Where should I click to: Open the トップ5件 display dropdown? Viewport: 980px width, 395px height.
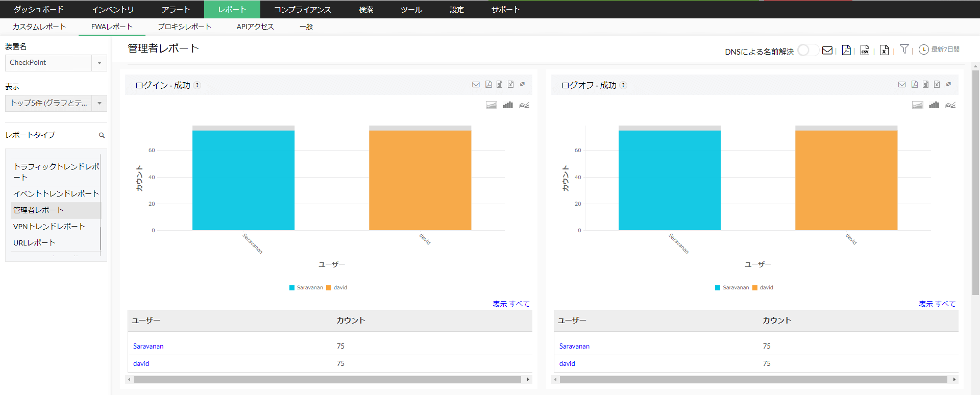pyautogui.click(x=56, y=103)
